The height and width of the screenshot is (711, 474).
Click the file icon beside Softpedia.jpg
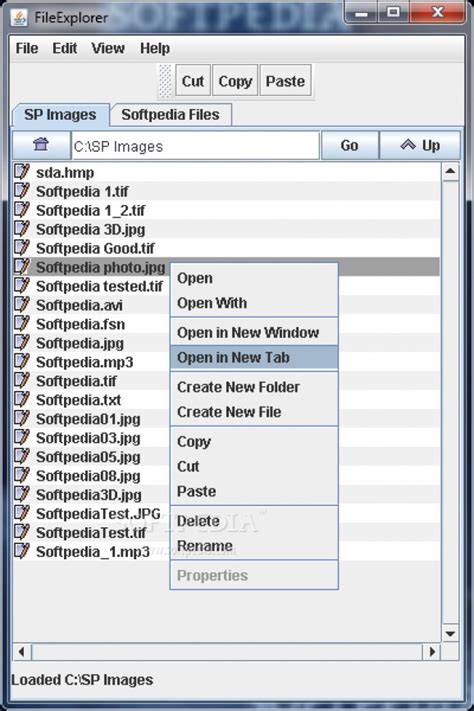pyautogui.click(x=22, y=342)
